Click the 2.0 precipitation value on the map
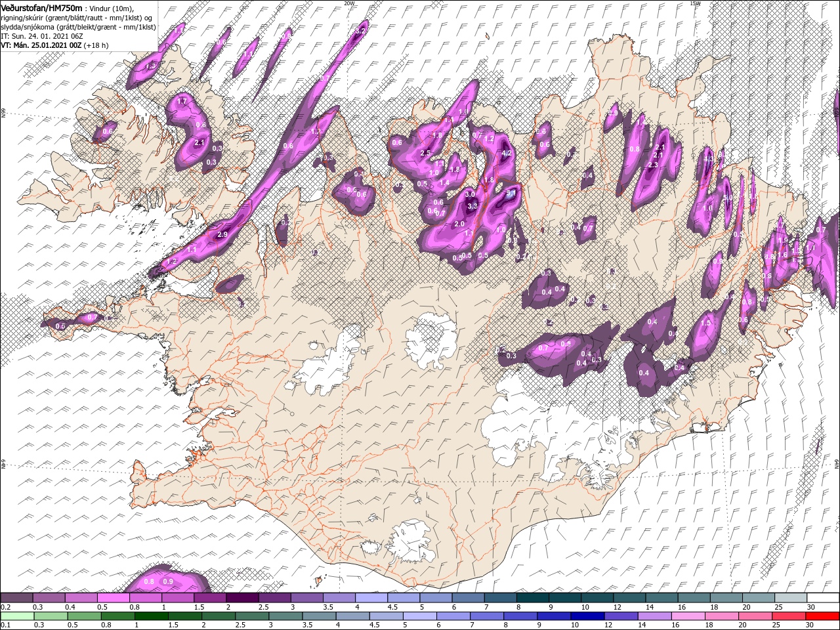Viewport: 840px width, 630px height. (459, 224)
